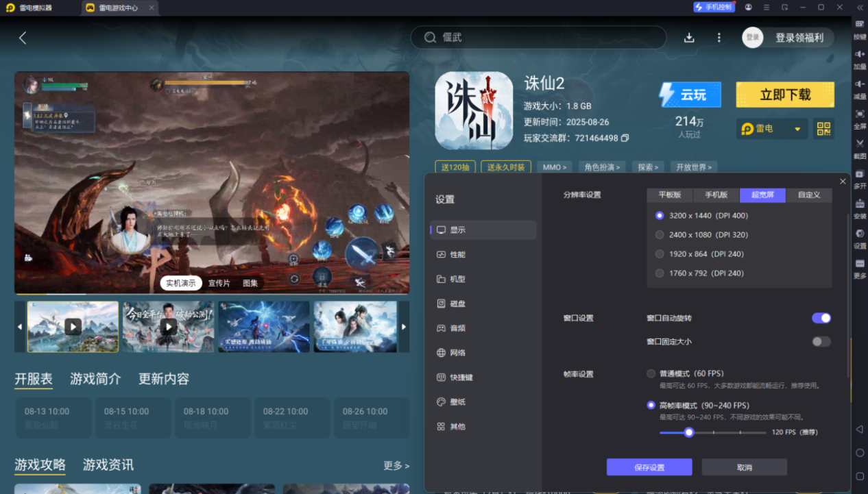Image resolution: width=868 pixels, height=494 pixels.
Task: Expand the 角色扮演 > tag
Action: (602, 167)
